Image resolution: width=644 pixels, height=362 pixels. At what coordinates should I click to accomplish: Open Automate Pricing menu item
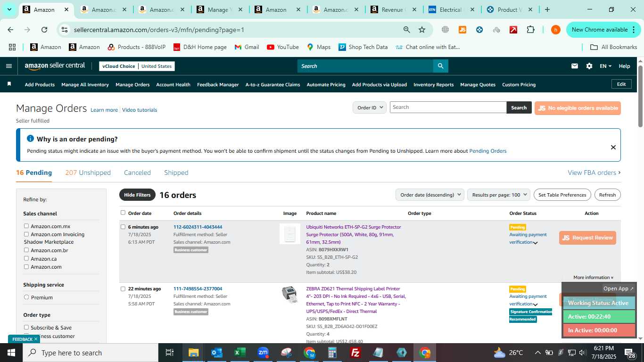(x=326, y=84)
